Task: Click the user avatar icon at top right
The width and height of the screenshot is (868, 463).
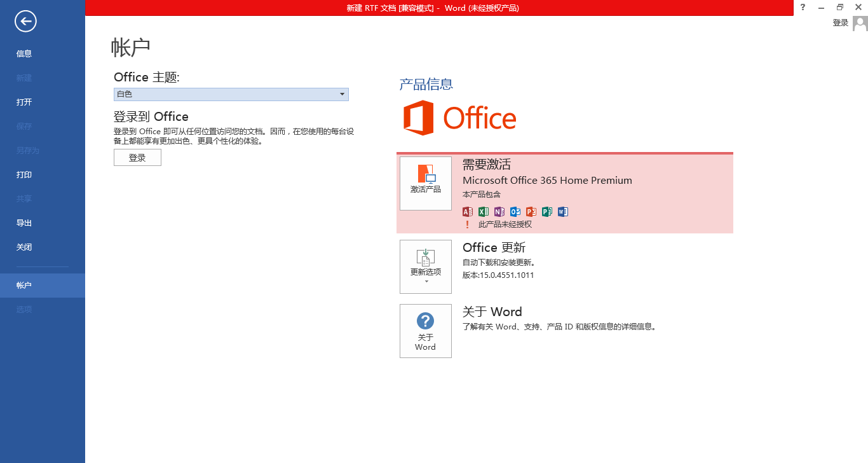Action: tap(860, 24)
